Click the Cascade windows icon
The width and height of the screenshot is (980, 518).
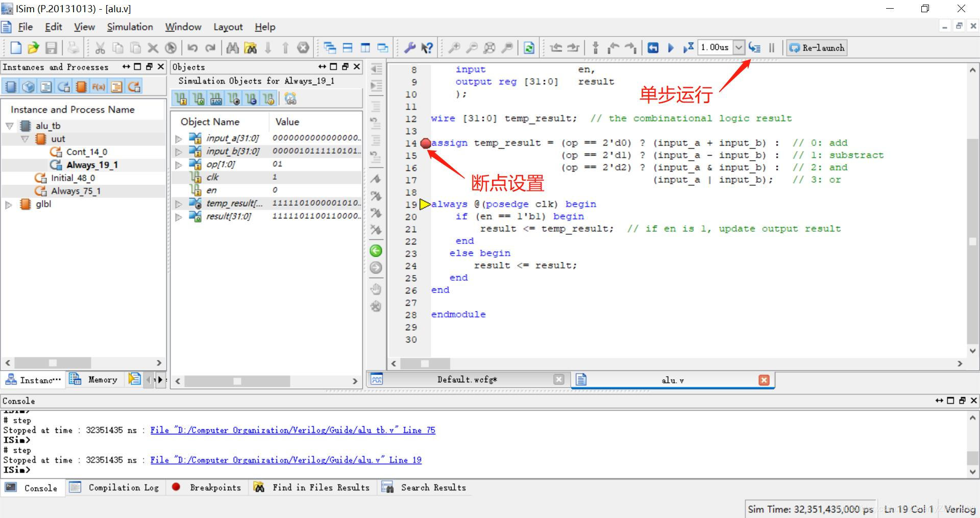pyautogui.click(x=330, y=48)
